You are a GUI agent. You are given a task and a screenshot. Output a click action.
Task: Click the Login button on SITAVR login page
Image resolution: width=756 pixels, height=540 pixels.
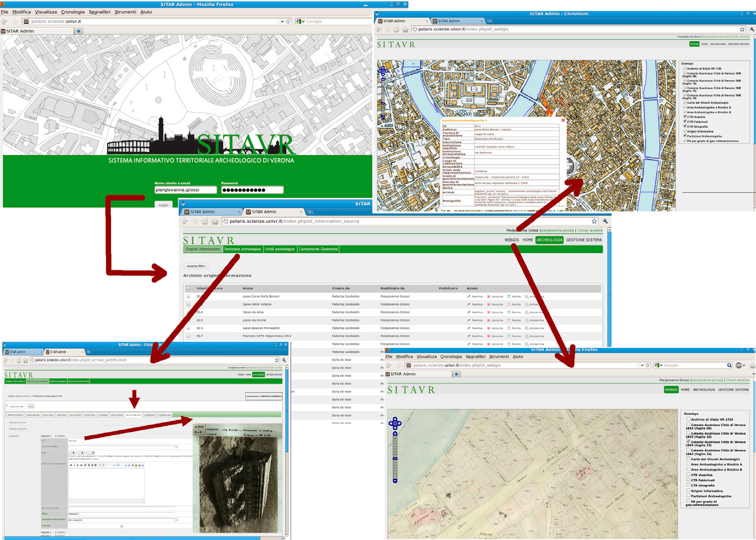point(163,205)
